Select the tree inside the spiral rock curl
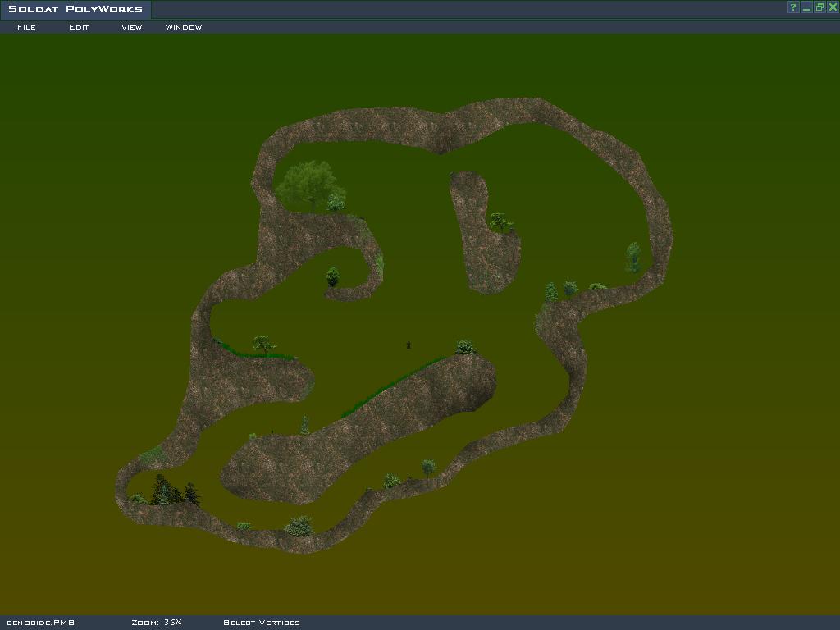This screenshot has height=630, width=840. tap(332, 276)
